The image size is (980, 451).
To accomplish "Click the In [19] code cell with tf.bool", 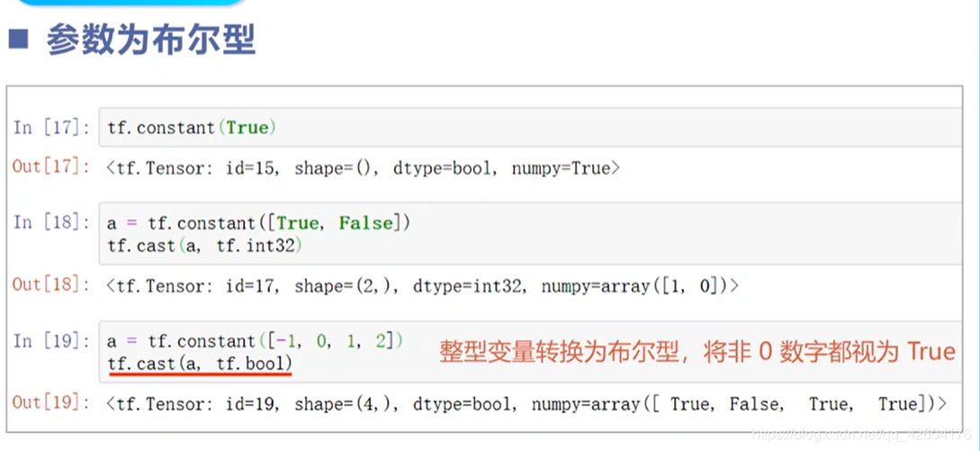I will coord(530,352).
